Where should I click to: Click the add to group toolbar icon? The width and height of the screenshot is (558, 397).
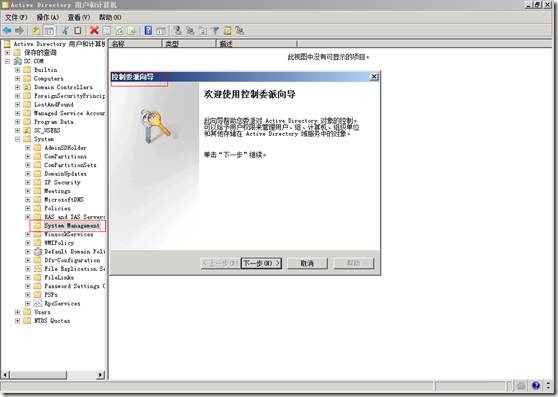[x=240, y=31]
